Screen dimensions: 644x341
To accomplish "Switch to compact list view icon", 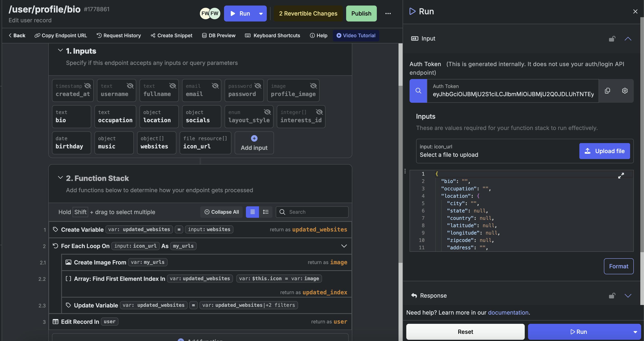I will (x=252, y=212).
